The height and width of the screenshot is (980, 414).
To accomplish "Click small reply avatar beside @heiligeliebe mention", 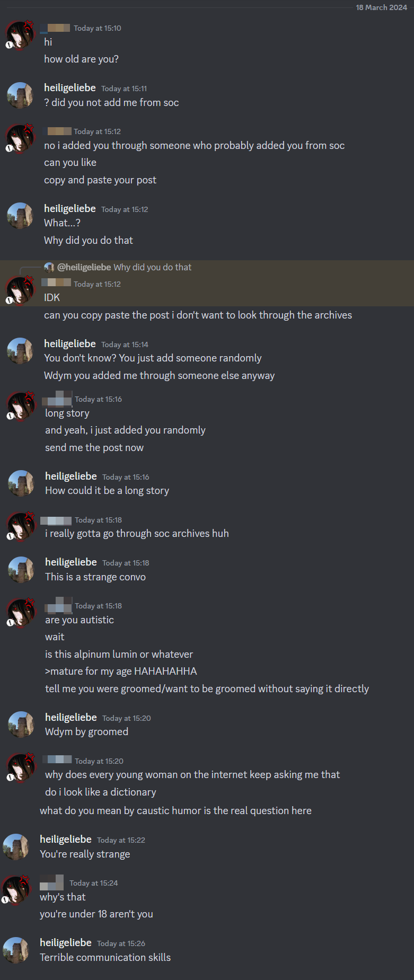I will pos(49,267).
